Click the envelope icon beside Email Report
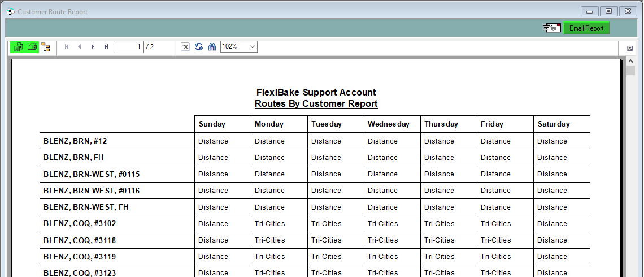 pyautogui.click(x=551, y=28)
